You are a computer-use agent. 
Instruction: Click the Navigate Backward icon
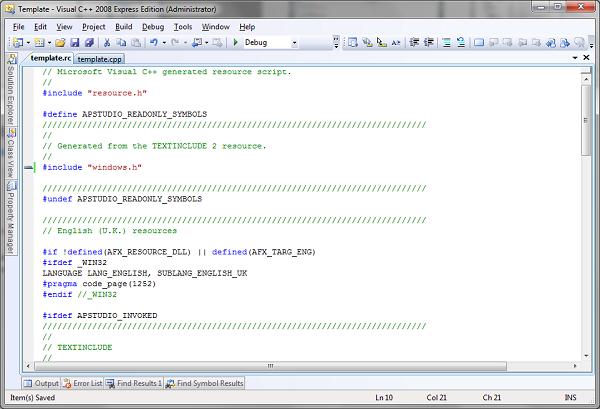pyautogui.click(x=197, y=42)
